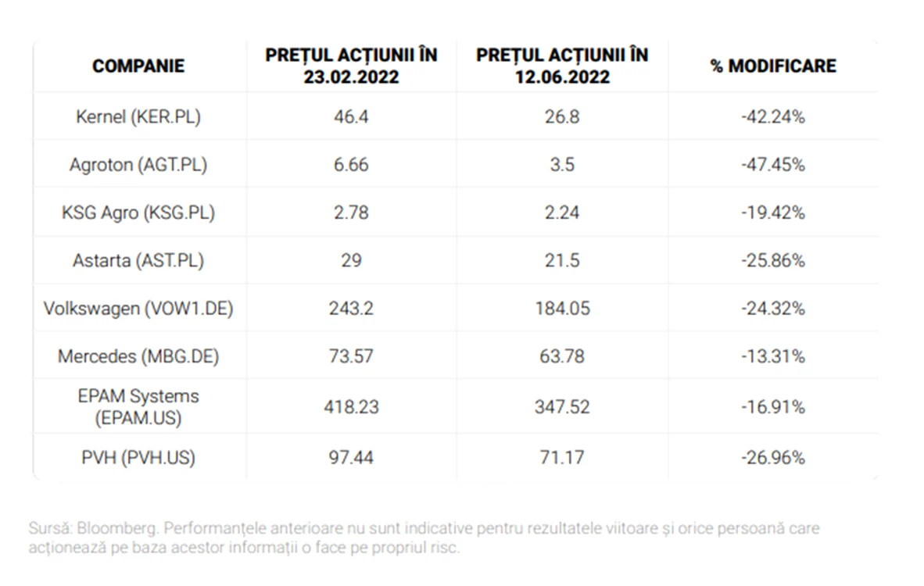This screenshot has height=586, width=924.
Task: Click the PVH (PVH.US) row label
Action: click(138, 458)
